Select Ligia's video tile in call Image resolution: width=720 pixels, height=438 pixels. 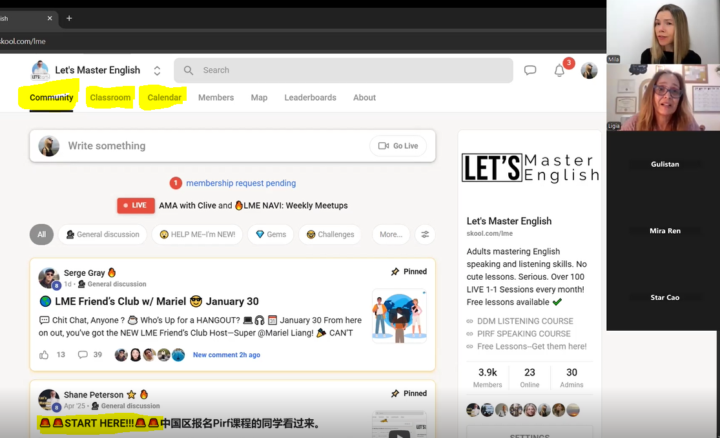663,97
